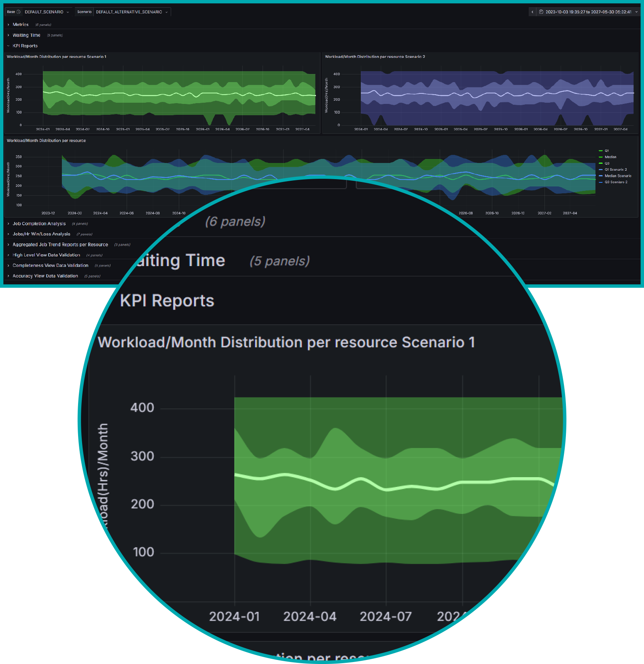The image size is (644, 664).
Task: Open Accuracy View Data Validation row
Action: (45, 276)
